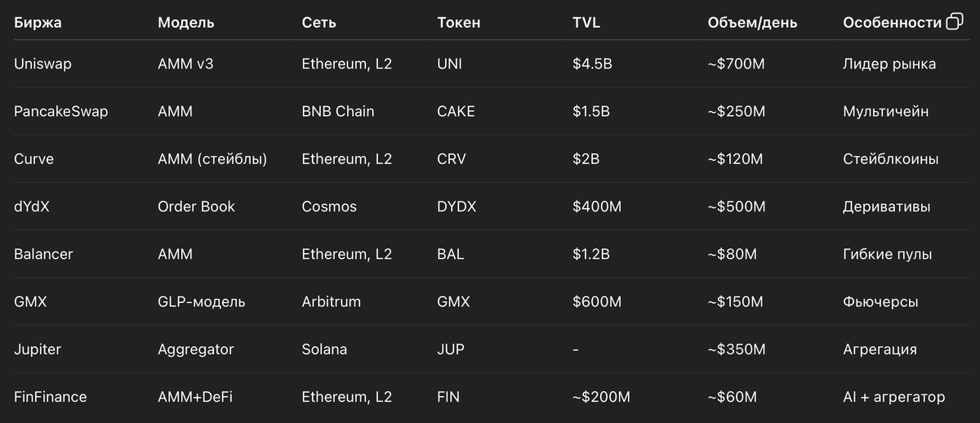Click the JUP token cell
This screenshot has height=423, width=980.
[x=451, y=350]
